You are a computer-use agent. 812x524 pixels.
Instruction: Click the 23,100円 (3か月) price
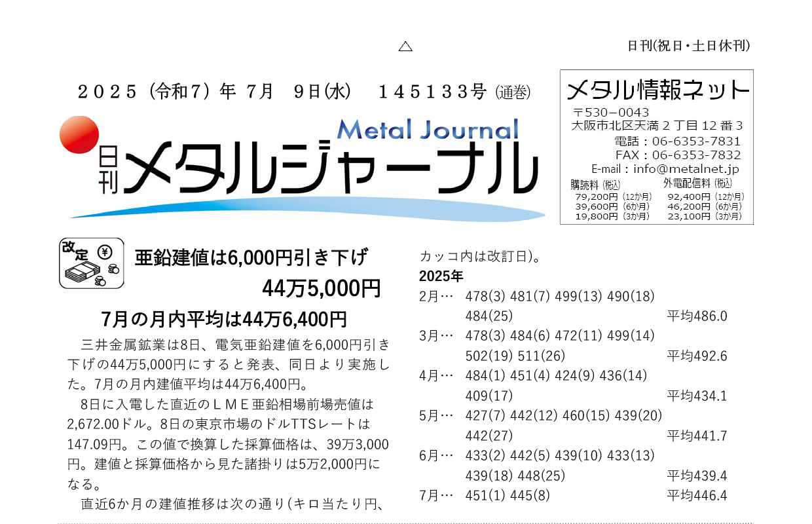coord(705,216)
